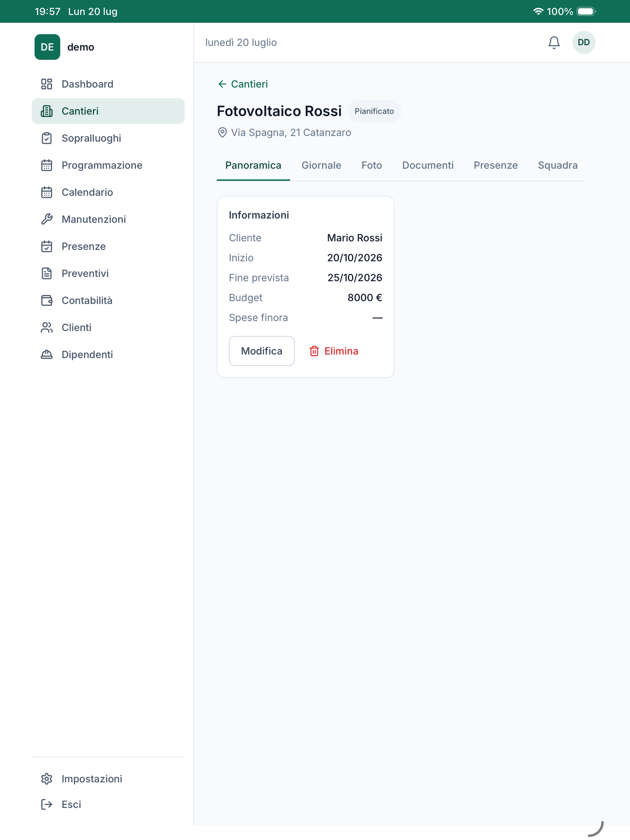Click the budget value 8000 €

tap(364, 298)
